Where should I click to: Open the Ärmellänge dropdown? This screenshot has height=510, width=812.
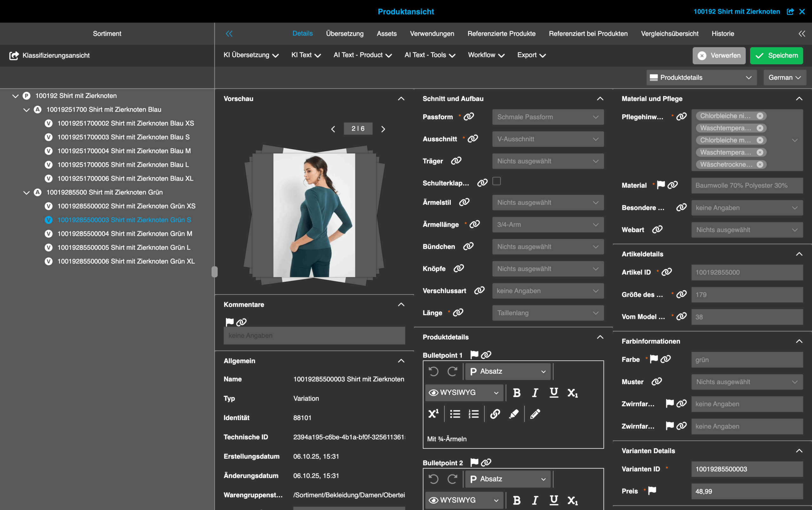click(548, 224)
